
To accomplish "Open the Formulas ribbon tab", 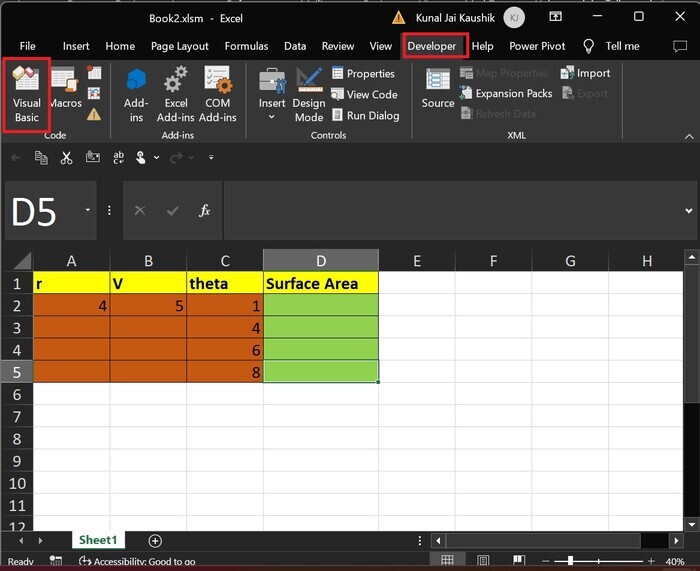I will point(246,46).
